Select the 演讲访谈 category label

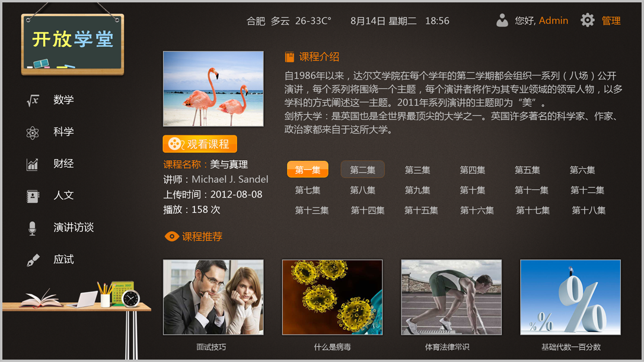74,227
